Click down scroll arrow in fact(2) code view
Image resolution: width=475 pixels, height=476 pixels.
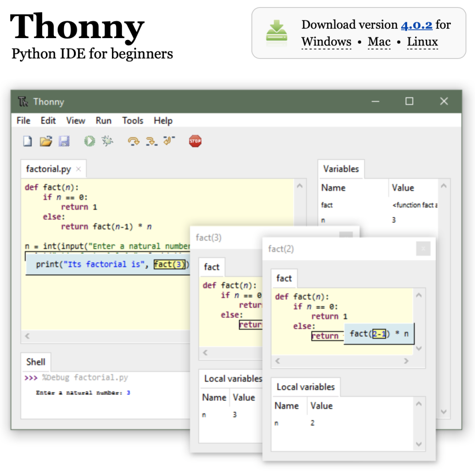(419, 348)
